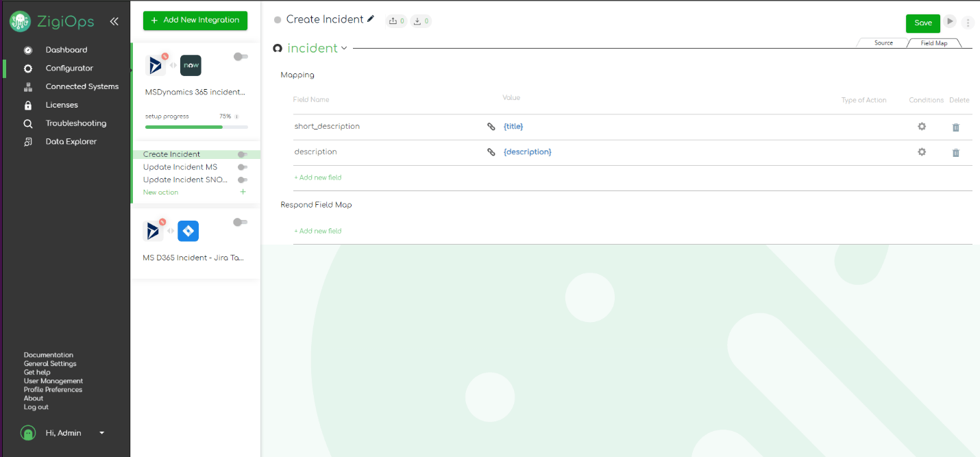Viewport: 980px width, 457px height.
Task: Toggle the Update Incident MS switch
Action: pyautogui.click(x=242, y=167)
